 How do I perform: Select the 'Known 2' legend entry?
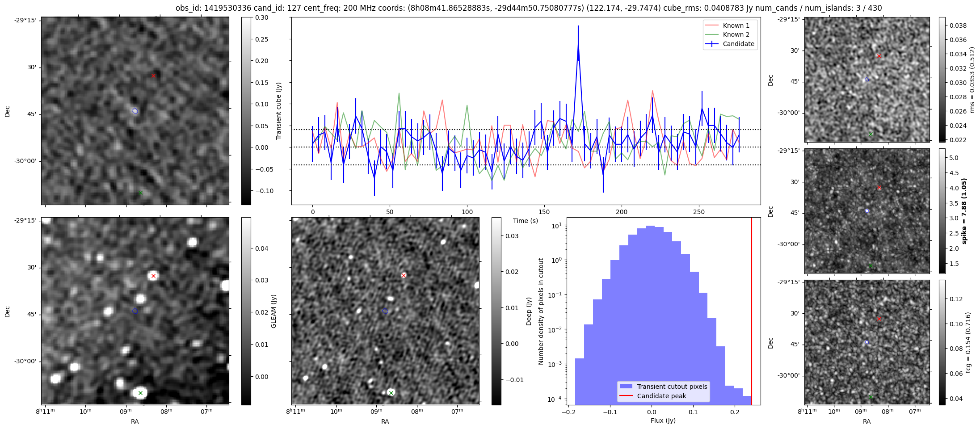pyautogui.click(x=736, y=34)
